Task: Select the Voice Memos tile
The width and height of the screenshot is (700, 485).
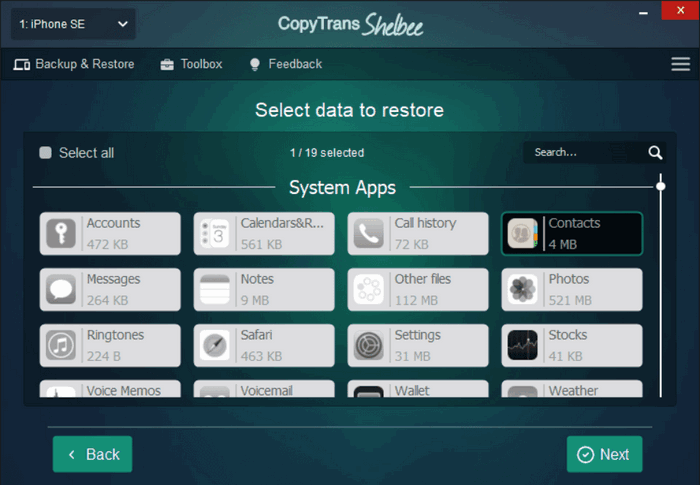Action: [x=110, y=389]
